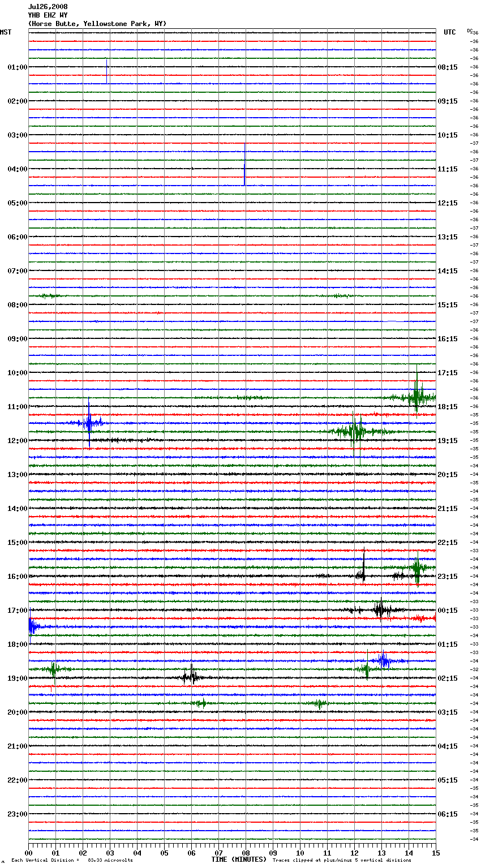
Task: Click the Traces clipped at plus/minus 5 footnote
Action: pos(342,861)
